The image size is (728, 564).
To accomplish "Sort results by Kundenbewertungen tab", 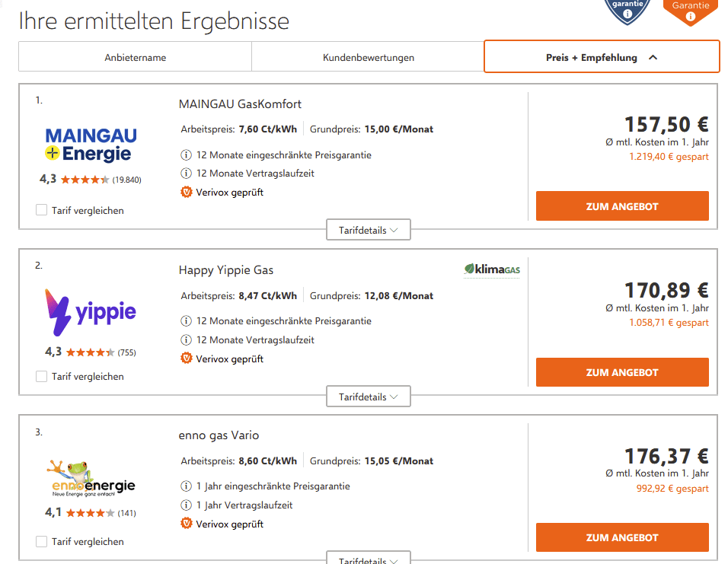I will [368, 57].
